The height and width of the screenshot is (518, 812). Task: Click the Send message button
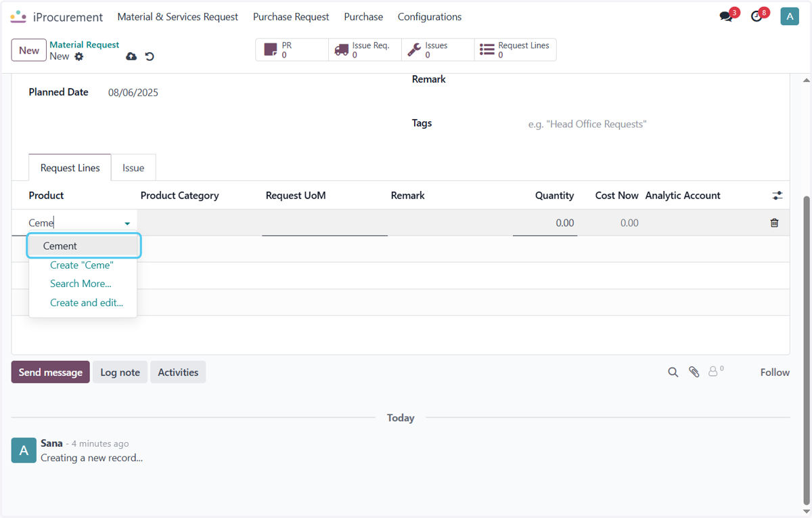point(51,372)
